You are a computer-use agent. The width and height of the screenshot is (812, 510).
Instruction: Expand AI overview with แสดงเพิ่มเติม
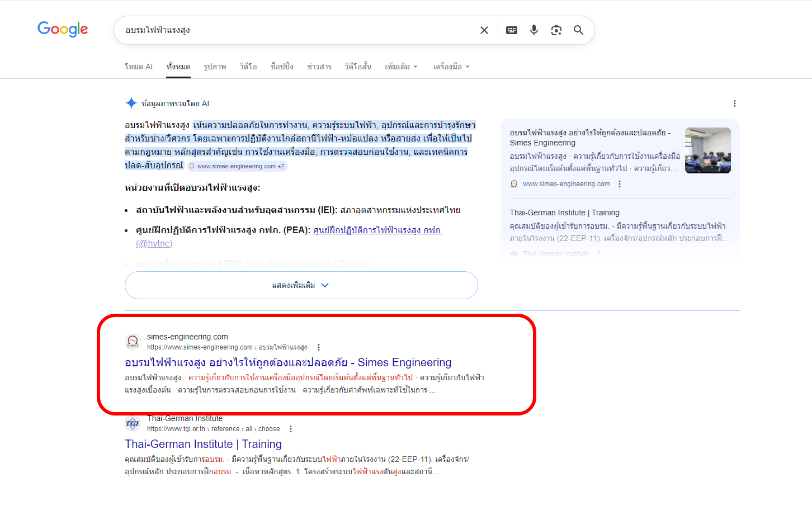pos(301,285)
